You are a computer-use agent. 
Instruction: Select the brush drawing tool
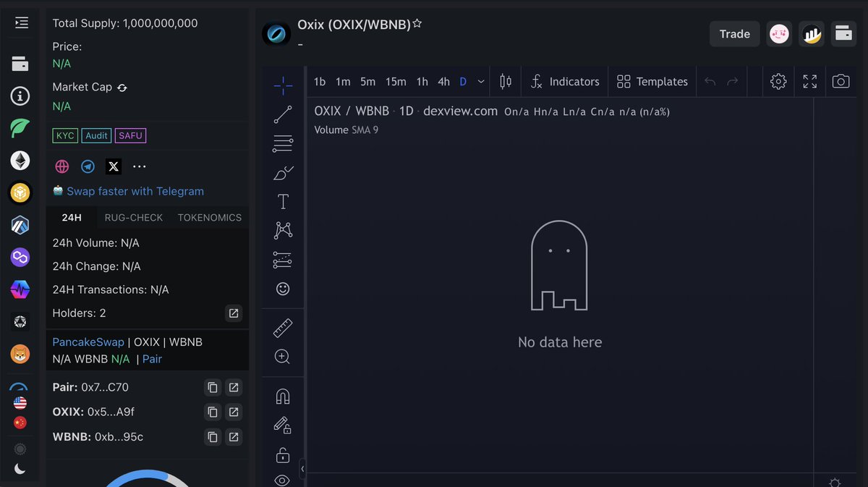pyautogui.click(x=283, y=173)
